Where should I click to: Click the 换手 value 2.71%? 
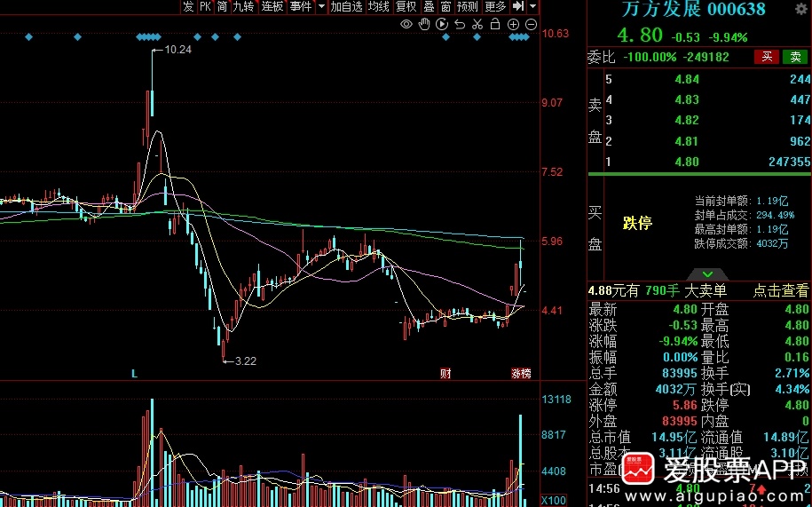point(792,373)
